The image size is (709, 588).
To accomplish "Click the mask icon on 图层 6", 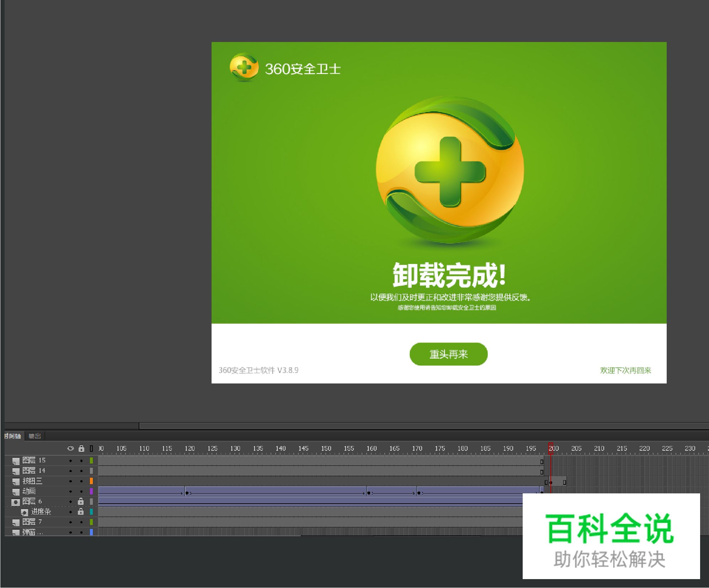I will [16, 502].
